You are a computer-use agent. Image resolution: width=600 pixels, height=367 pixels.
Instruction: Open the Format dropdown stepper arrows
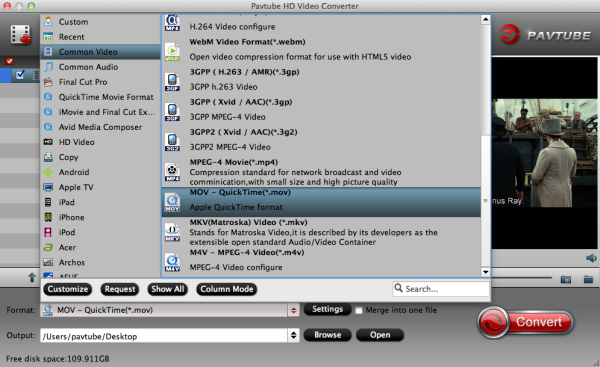click(293, 310)
